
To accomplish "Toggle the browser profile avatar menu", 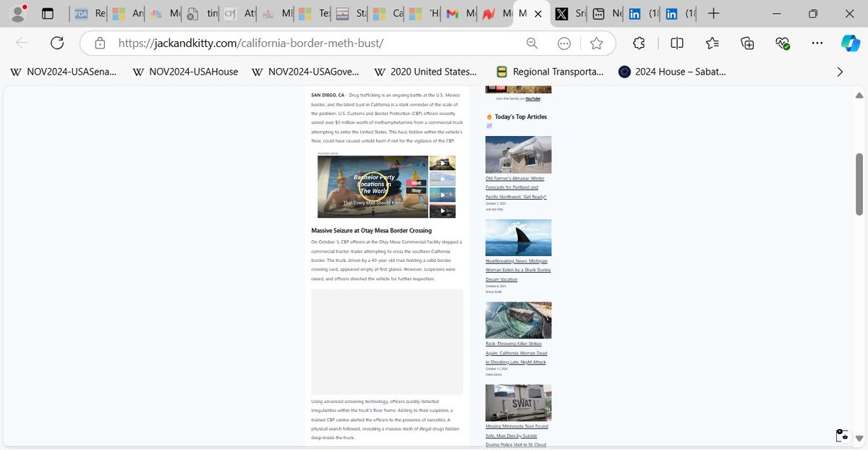I will (x=16, y=13).
